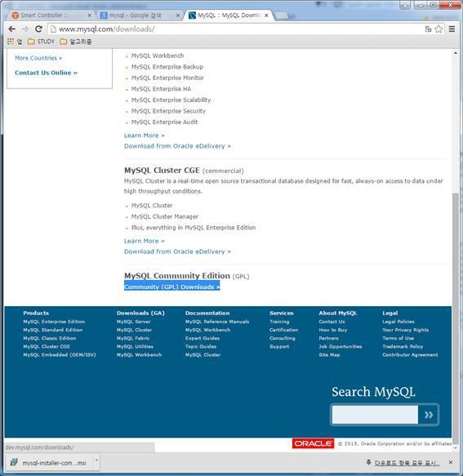The width and height of the screenshot is (463, 476).
Task: Open Partners footer link
Action: click(328, 338)
